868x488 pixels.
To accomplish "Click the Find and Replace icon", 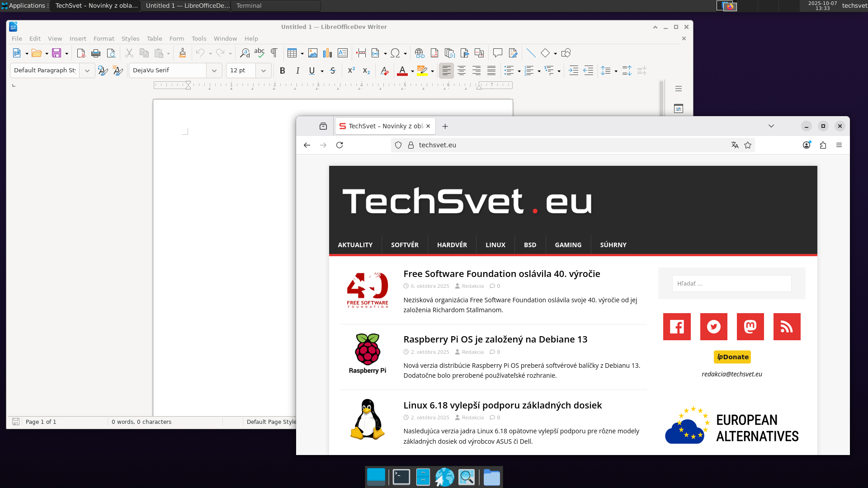I will pyautogui.click(x=245, y=53).
